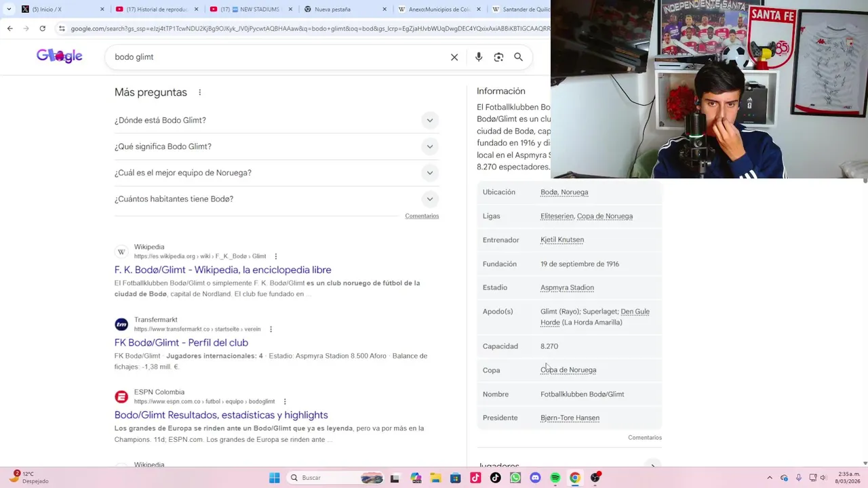Open more options for the Wikipedia result
Viewport: 868px width, 488px height.
tap(275, 256)
